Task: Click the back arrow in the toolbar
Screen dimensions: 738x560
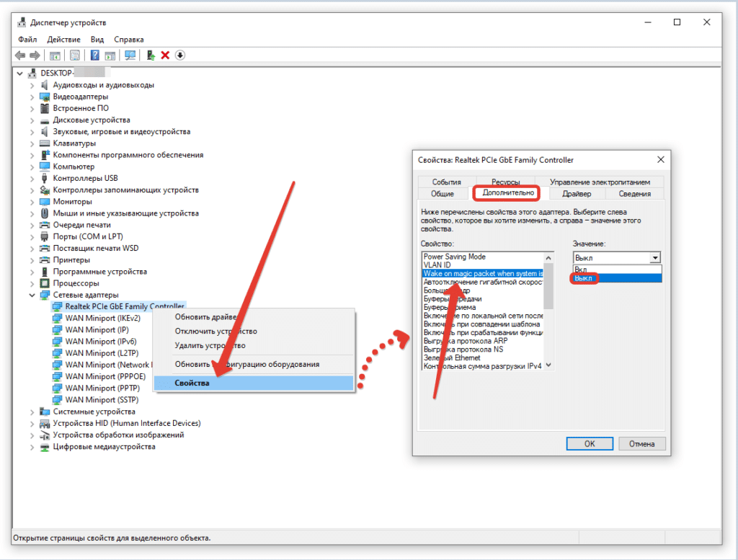Action: pyautogui.click(x=20, y=55)
